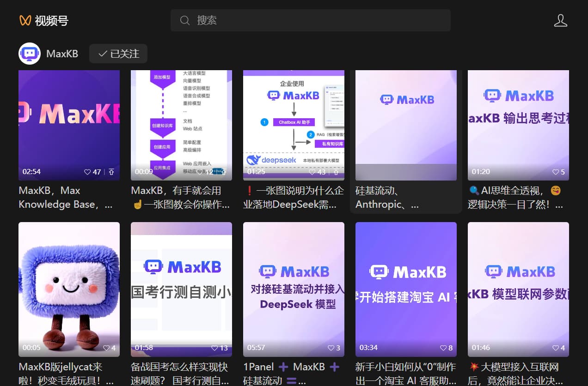Open the MaxKB channel name link
The height and width of the screenshot is (386, 588).
click(62, 54)
